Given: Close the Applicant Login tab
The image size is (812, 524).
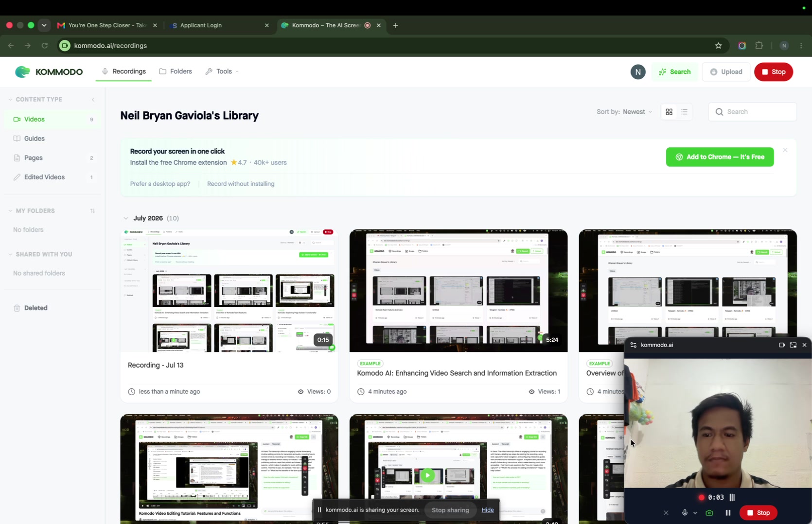Looking at the screenshot, I should pos(266,25).
